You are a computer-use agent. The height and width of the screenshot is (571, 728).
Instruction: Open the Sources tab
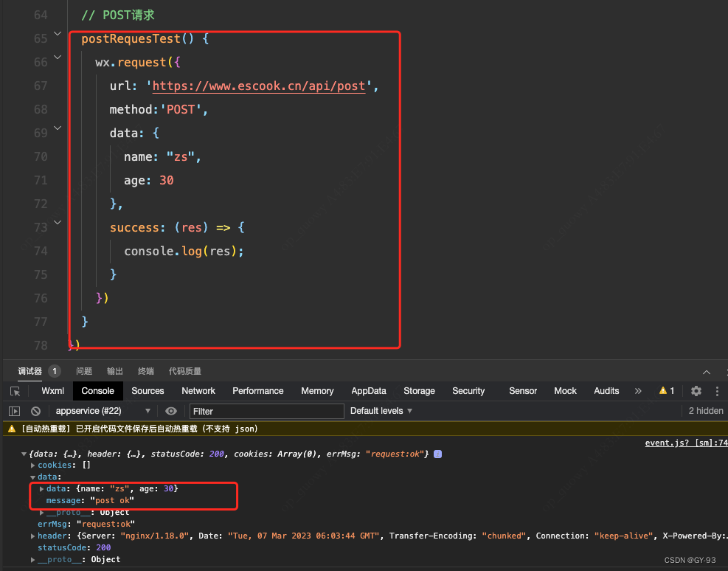[x=148, y=391]
